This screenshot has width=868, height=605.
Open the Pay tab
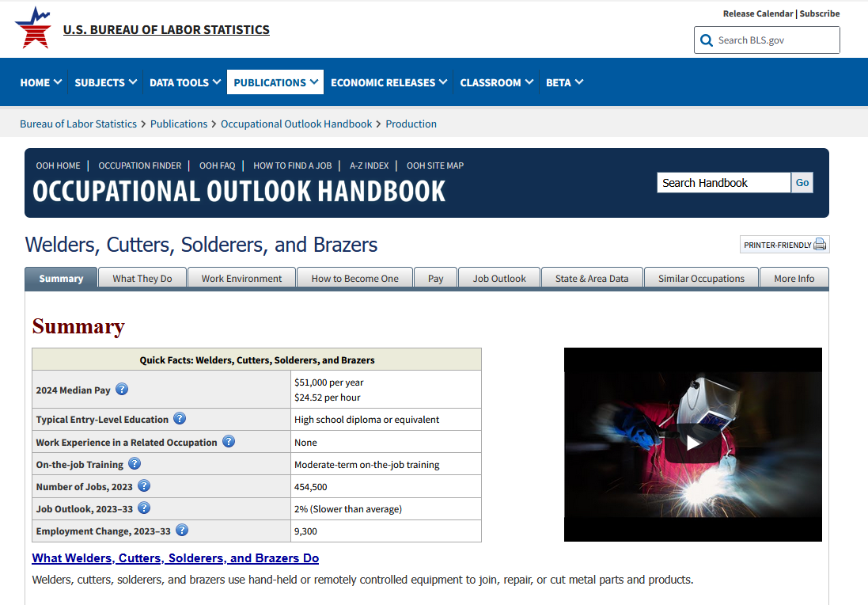click(436, 278)
